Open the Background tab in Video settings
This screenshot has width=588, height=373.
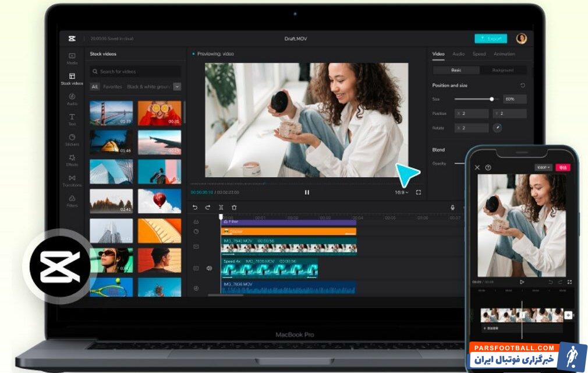[x=503, y=70]
